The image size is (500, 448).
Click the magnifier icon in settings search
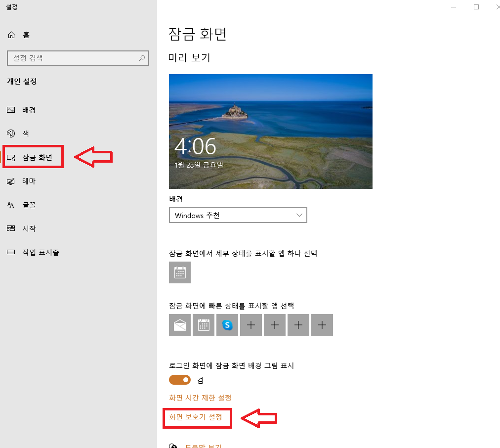[142, 58]
